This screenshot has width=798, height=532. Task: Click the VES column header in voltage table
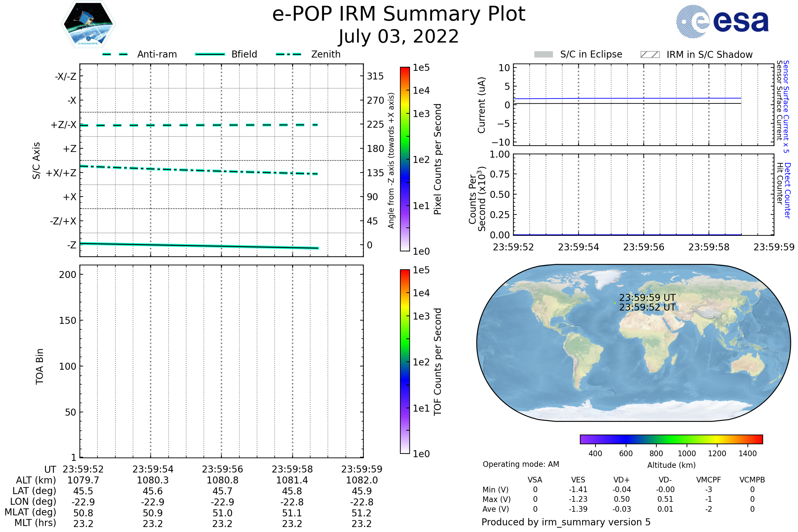click(x=578, y=480)
